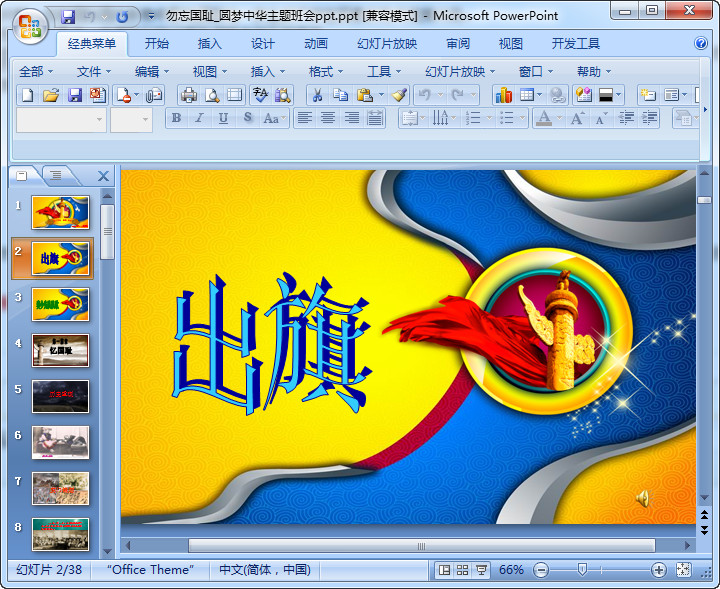Click the horizontal scrollbar thumb
Viewport: 720px width, 589px height.
[x=422, y=546]
